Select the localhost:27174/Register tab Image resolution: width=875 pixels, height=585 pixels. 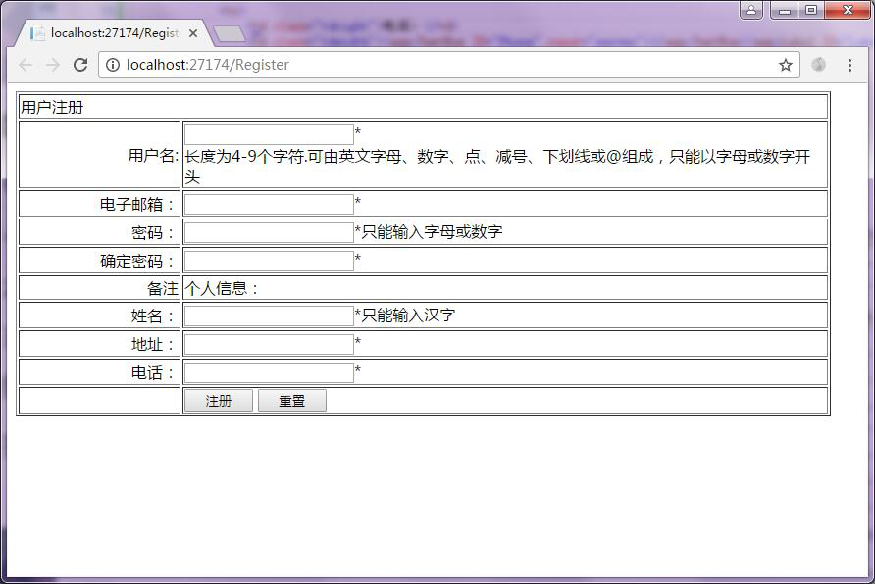coord(114,33)
